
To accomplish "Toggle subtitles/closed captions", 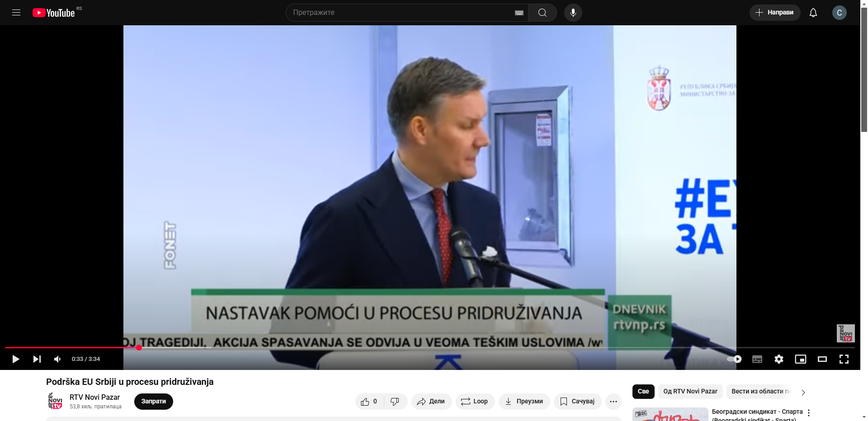I will [x=757, y=359].
